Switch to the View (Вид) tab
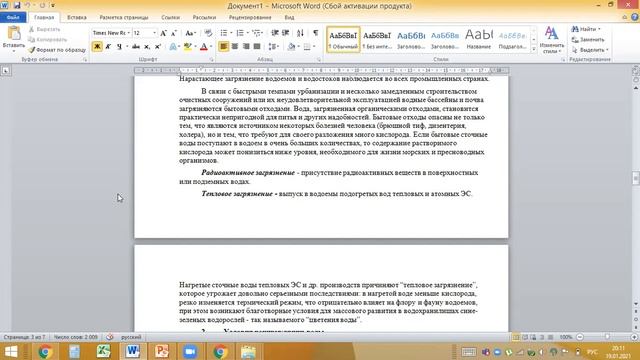Image resolution: width=640 pixels, height=360 pixels. click(289, 18)
